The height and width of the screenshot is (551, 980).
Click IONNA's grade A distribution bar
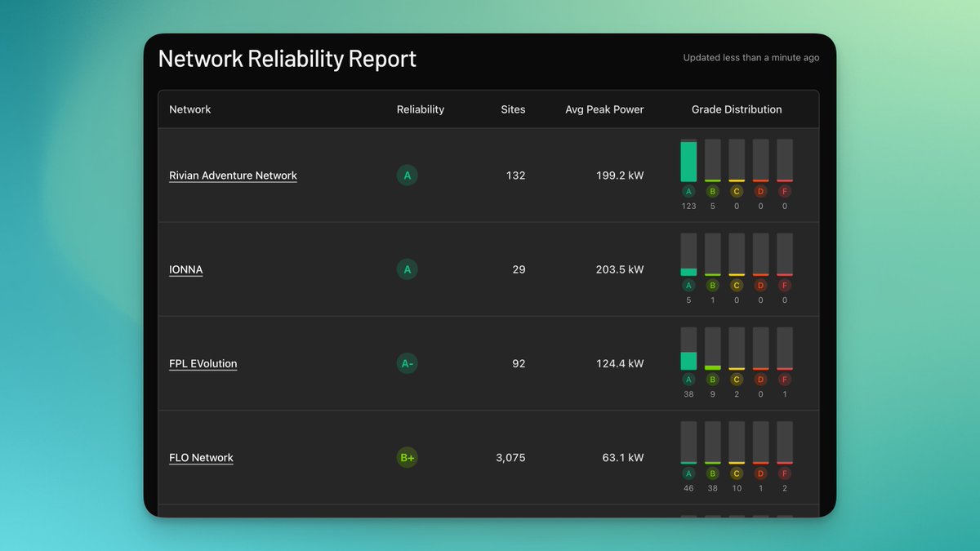[x=688, y=255]
